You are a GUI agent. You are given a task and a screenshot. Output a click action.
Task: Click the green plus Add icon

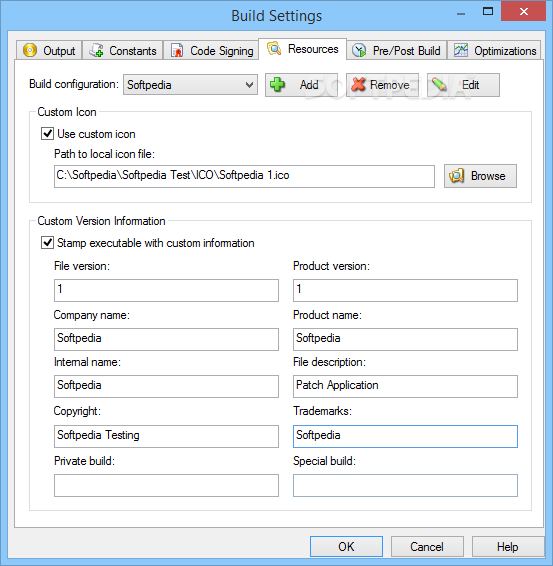tap(277, 84)
